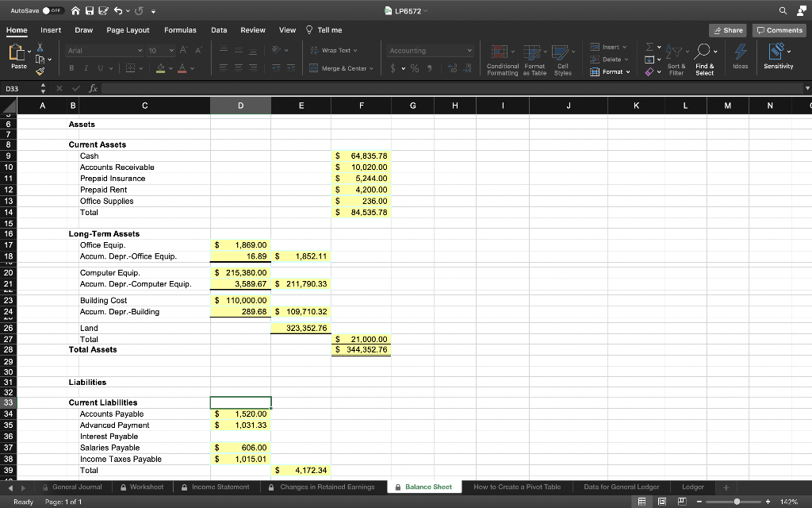Click the Decrease Decimal icon
Viewport: 812px width, 508px height.
(468, 68)
